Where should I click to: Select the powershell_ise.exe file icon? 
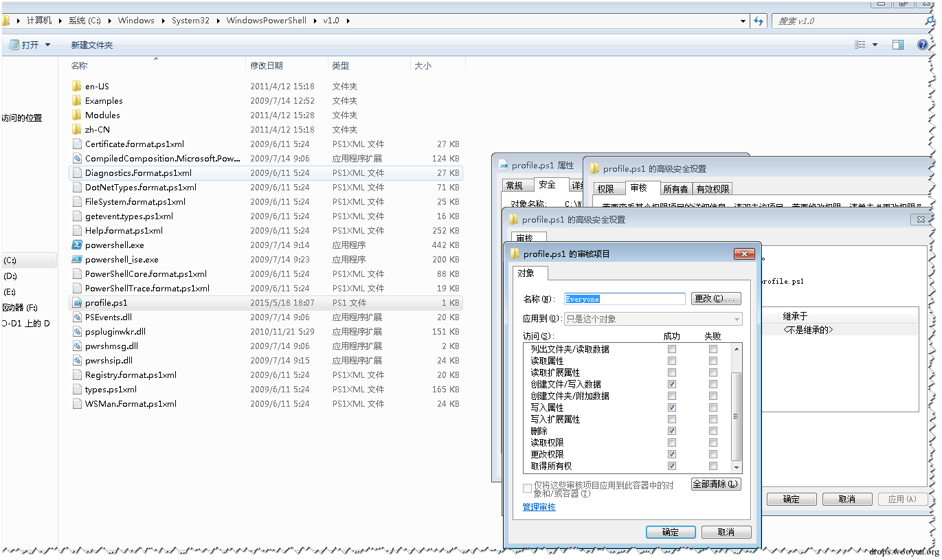[x=78, y=259]
